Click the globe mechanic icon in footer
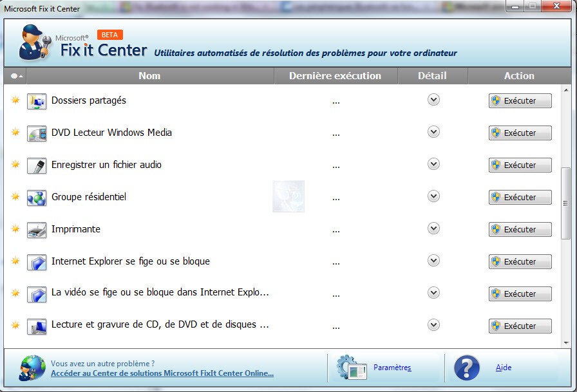Image resolution: width=577 pixels, height=392 pixels. (32, 368)
